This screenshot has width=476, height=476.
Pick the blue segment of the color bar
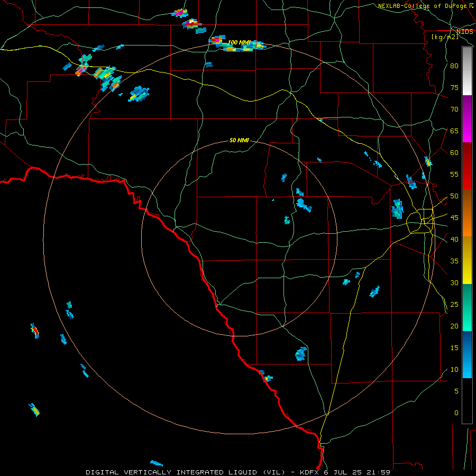[x=467, y=354]
